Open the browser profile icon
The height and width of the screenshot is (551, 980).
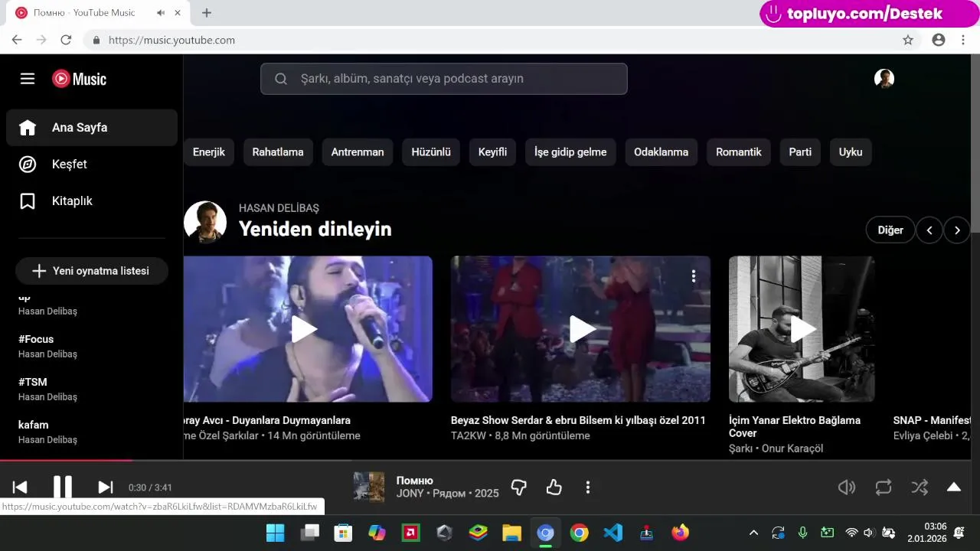[x=939, y=40]
